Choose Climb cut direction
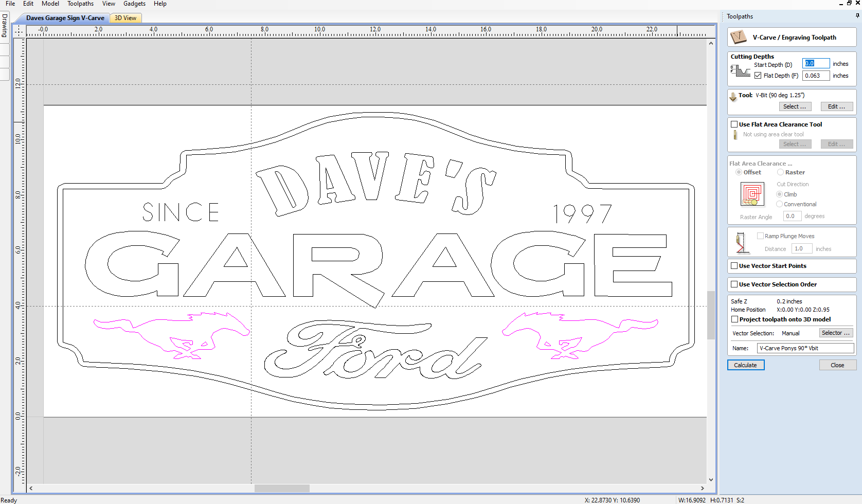 (779, 194)
